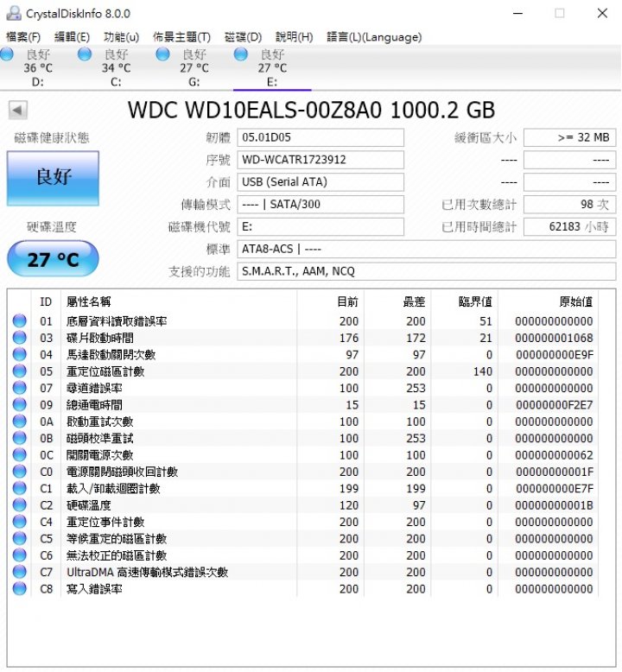Image resolution: width=622 pixels, height=672 pixels.
Task: Click status orb for attribute 01
Action: pyautogui.click(x=19, y=321)
